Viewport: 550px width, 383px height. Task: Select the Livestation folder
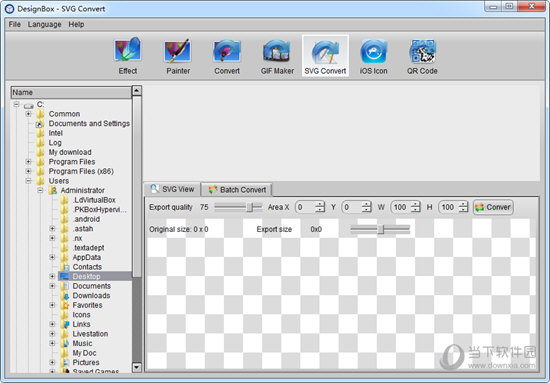coord(90,334)
